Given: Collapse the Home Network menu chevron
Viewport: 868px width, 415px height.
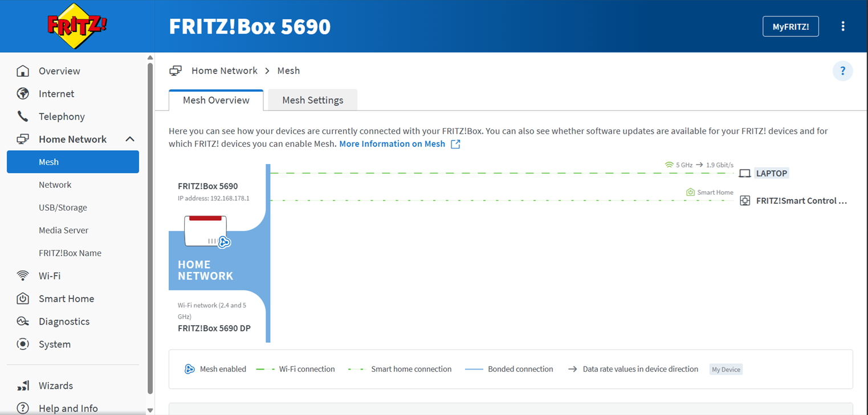Looking at the screenshot, I should 130,139.
